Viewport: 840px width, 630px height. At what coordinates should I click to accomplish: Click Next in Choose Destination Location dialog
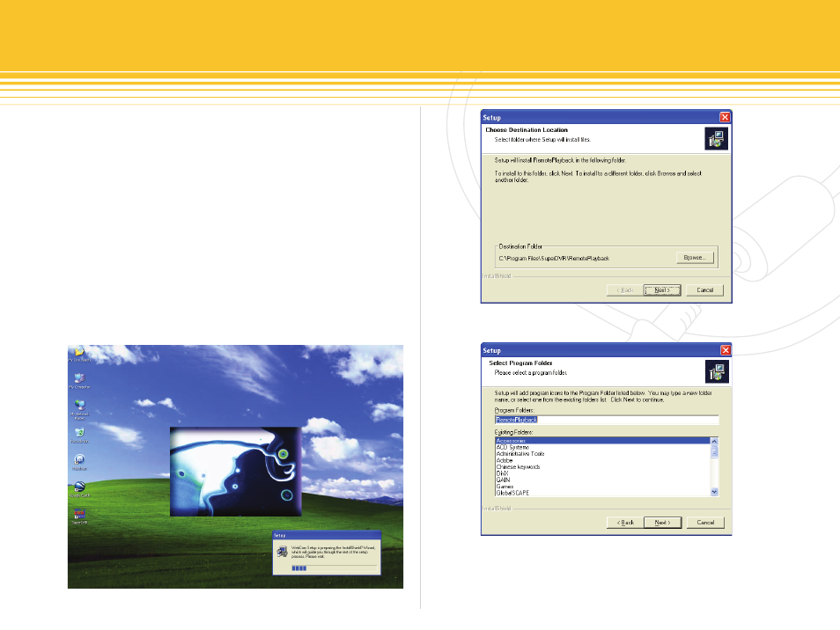(662, 290)
